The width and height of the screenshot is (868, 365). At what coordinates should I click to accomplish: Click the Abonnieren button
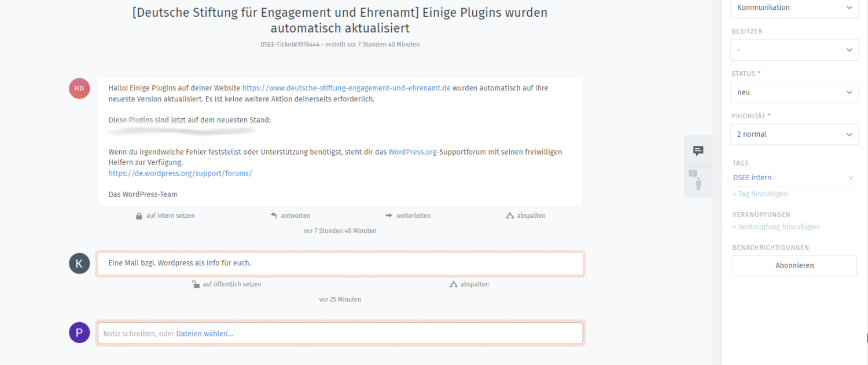point(794,265)
